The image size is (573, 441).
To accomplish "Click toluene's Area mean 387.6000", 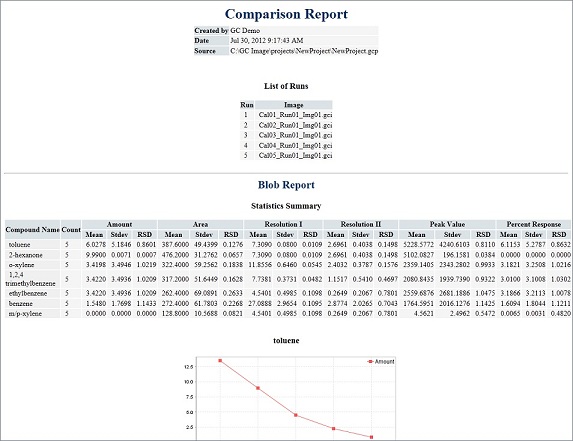I will point(175,245).
